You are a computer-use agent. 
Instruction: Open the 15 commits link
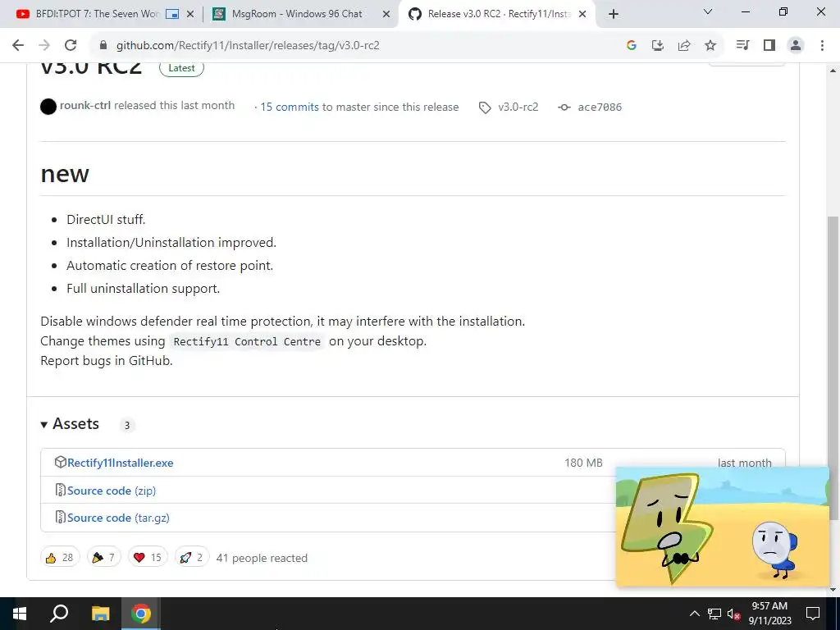coord(290,107)
